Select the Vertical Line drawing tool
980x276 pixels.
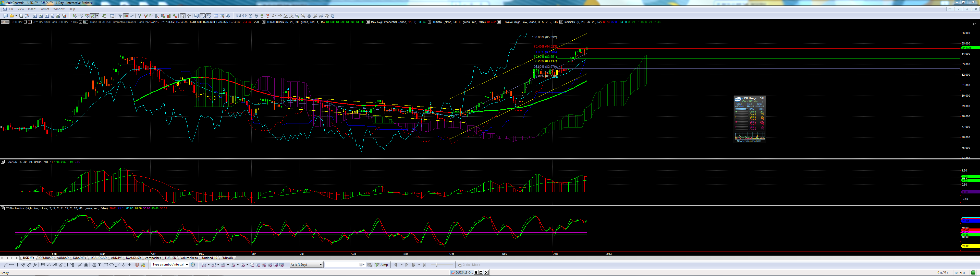(x=18, y=264)
